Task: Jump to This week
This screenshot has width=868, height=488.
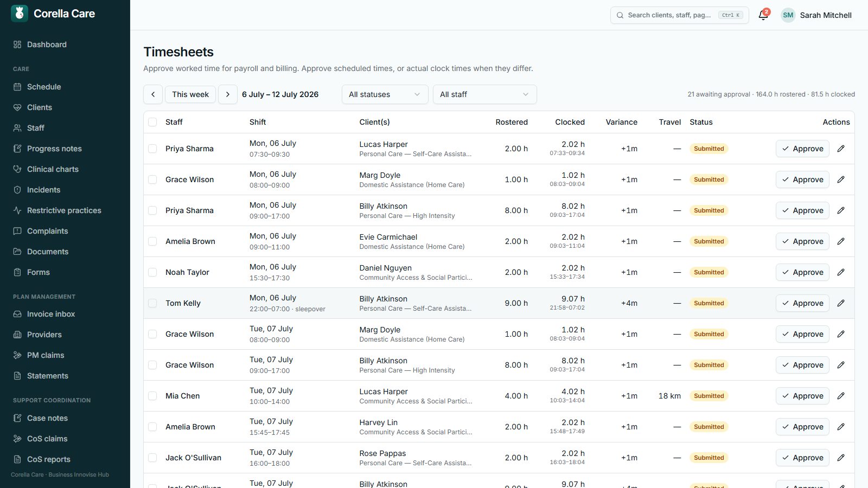Action: (x=190, y=94)
